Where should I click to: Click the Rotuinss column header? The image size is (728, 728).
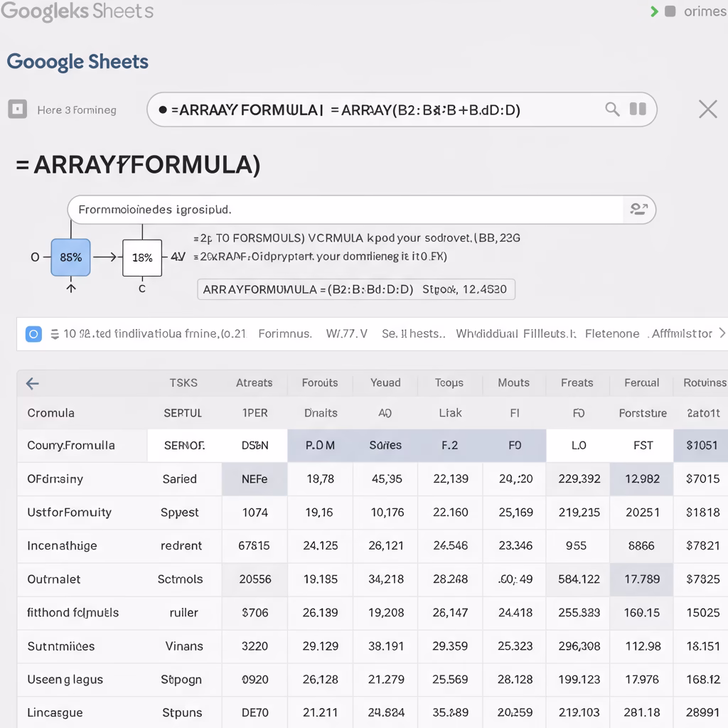click(x=705, y=383)
